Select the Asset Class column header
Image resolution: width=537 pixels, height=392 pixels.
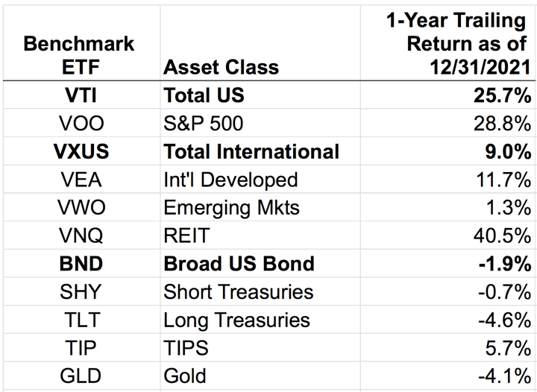pos(221,67)
